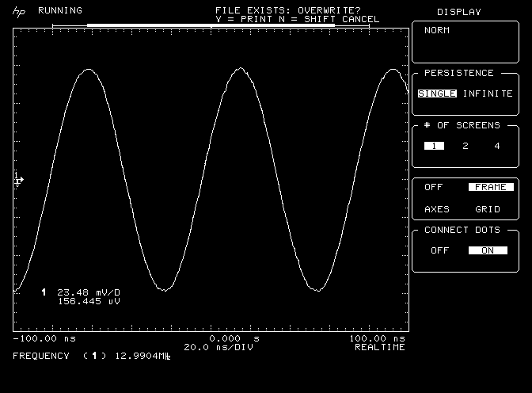This screenshot has width=532, height=393.
Task: Turn CONNECT DOTS to ON
Action: tap(488, 250)
